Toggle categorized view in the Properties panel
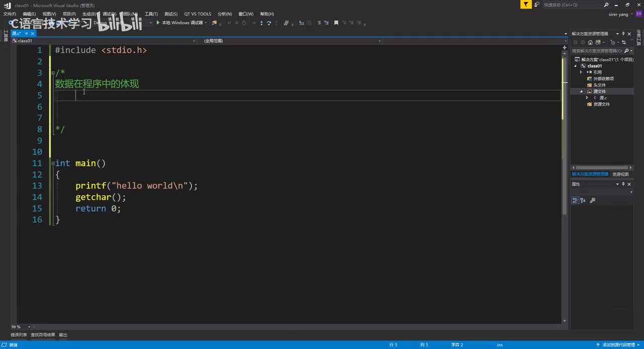The width and height of the screenshot is (644, 349). click(575, 200)
